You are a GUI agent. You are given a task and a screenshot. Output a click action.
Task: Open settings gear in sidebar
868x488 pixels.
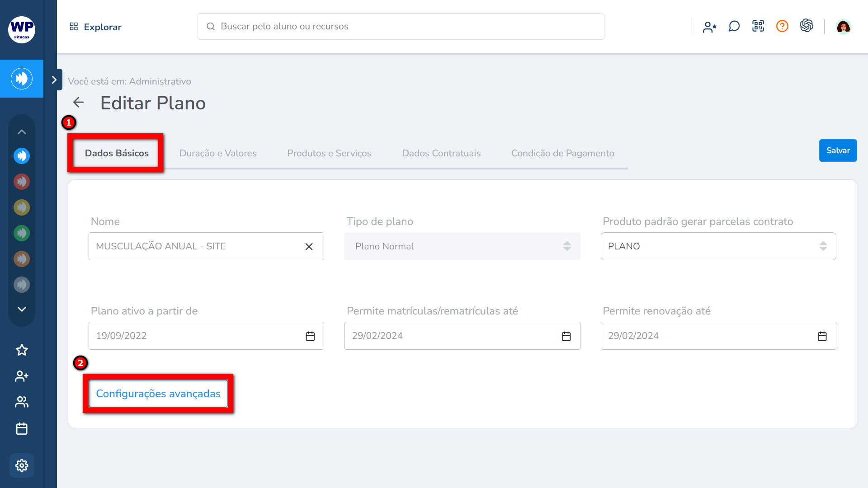22,465
